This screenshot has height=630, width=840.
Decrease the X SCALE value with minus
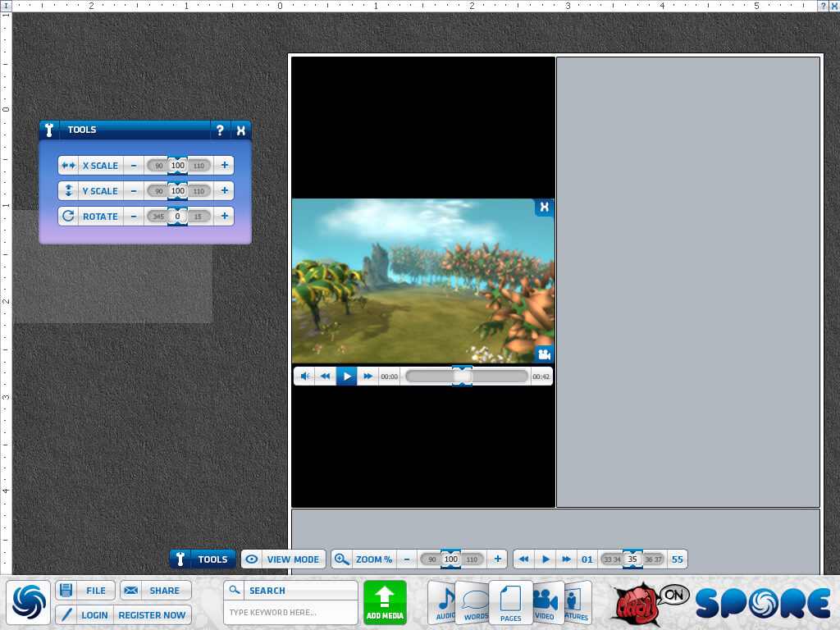pos(134,166)
